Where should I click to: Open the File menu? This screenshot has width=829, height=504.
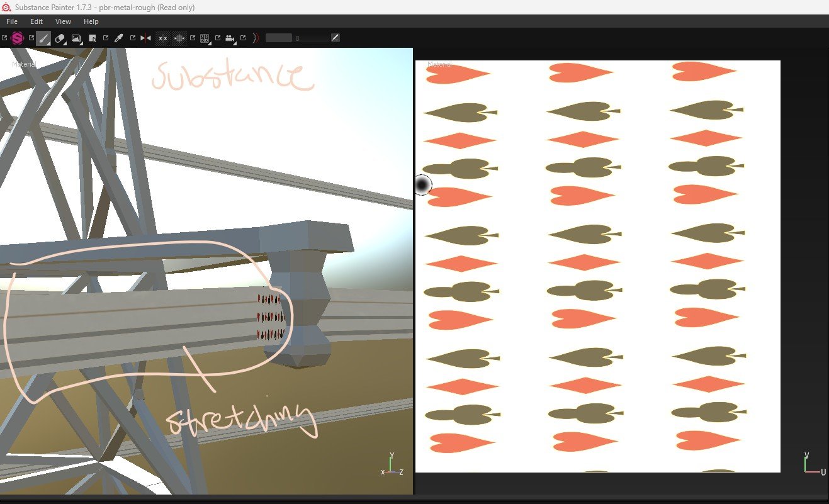(11, 21)
